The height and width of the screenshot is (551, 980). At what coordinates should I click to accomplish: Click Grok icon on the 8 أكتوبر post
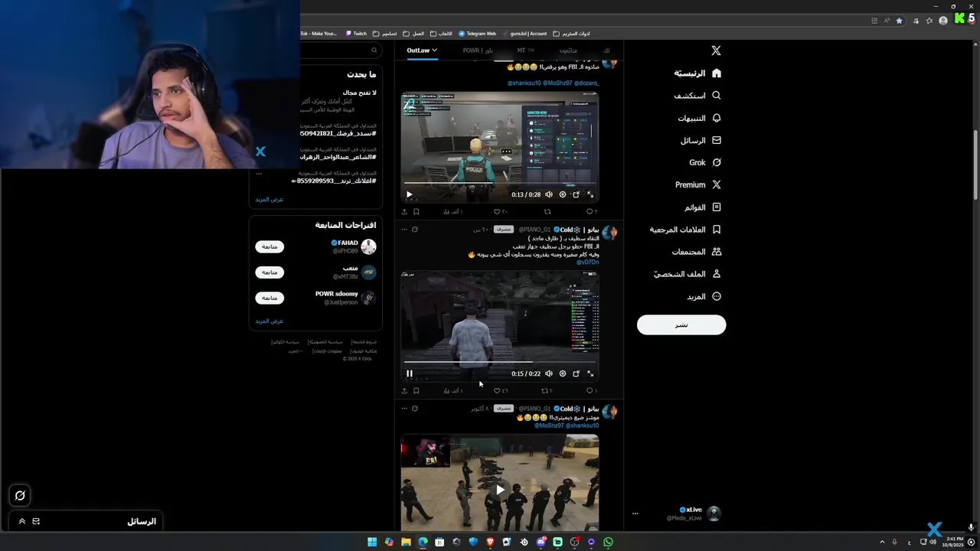(415, 409)
